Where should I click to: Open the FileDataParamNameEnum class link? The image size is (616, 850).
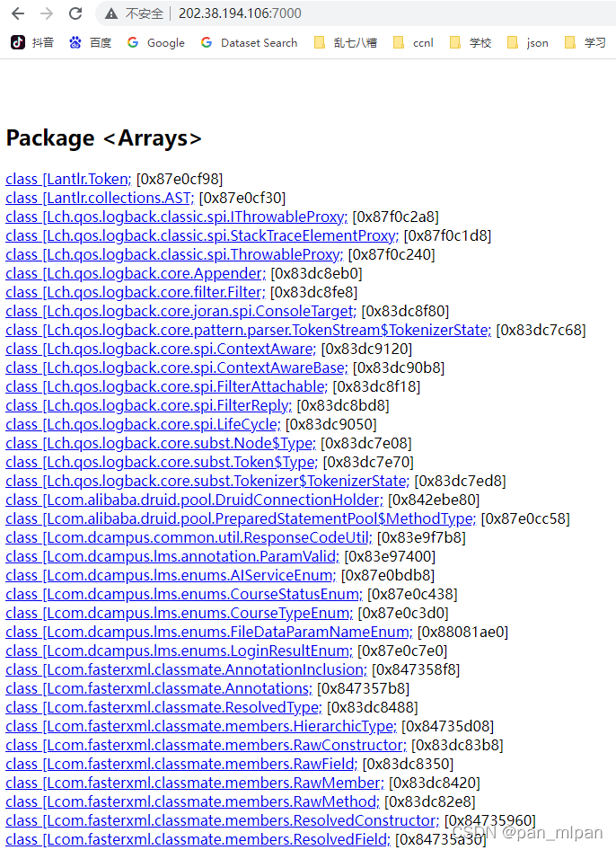[209, 632]
